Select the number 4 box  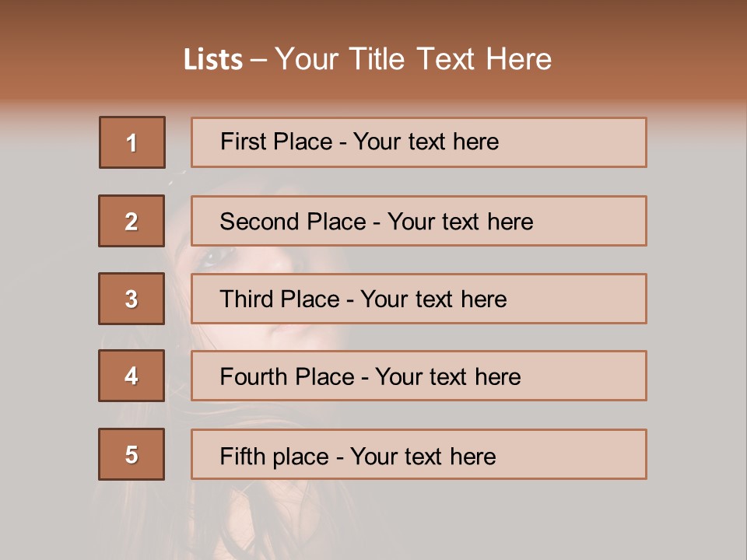(x=132, y=376)
